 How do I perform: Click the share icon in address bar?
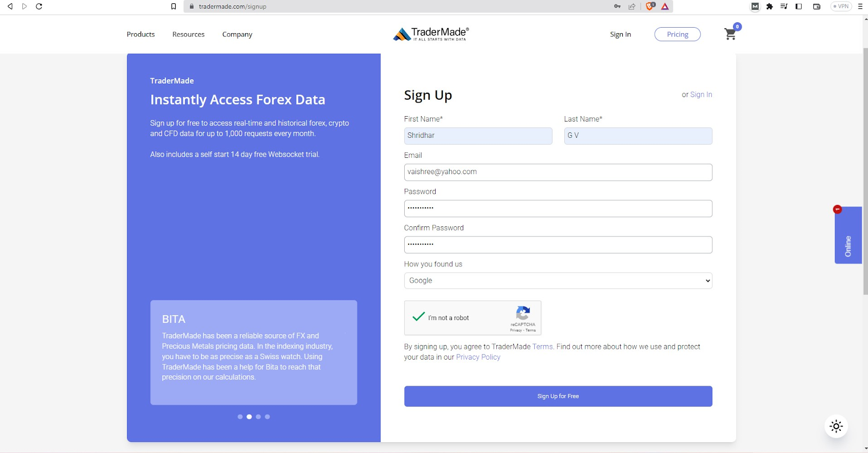point(632,7)
